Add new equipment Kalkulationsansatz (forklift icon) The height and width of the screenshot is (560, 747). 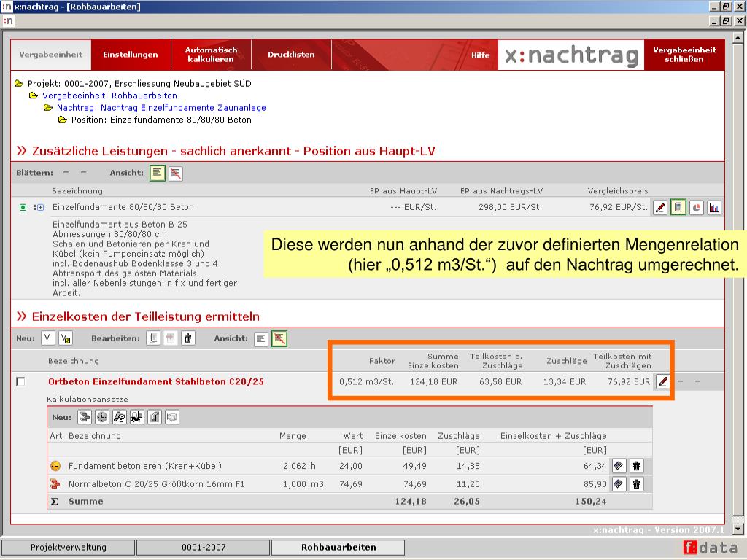click(x=137, y=418)
